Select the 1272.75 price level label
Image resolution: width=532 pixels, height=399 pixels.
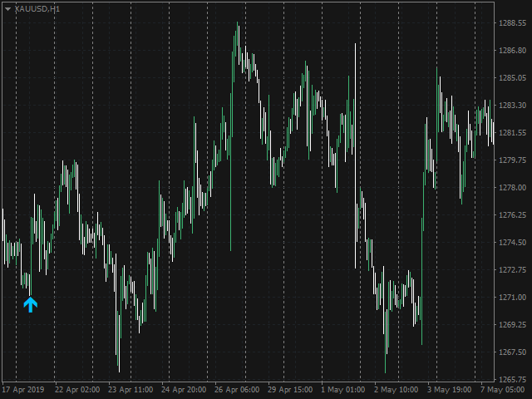(x=513, y=270)
